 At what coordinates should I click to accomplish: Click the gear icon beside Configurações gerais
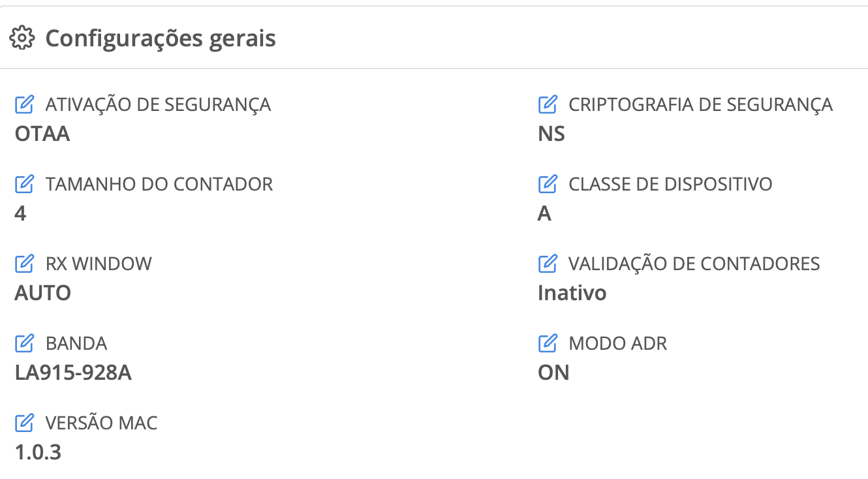pos(23,39)
